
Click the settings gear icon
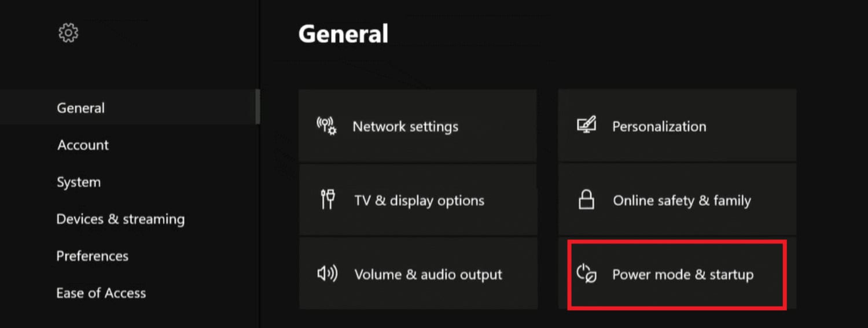coord(68,33)
